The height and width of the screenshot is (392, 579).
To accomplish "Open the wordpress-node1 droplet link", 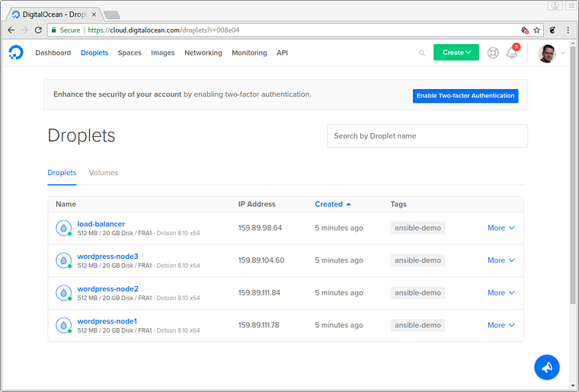I will (x=107, y=321).
